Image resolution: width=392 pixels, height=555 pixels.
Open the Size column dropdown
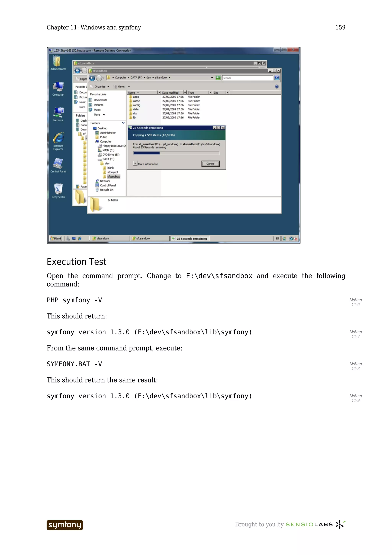click(228, 92)
